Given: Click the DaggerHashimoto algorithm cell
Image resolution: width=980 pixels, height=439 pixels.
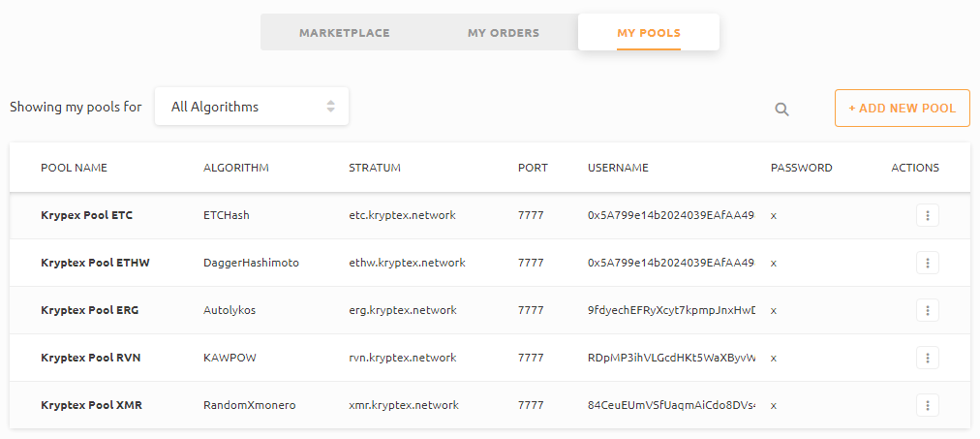Looking at the screenshot, I should 251,263.
